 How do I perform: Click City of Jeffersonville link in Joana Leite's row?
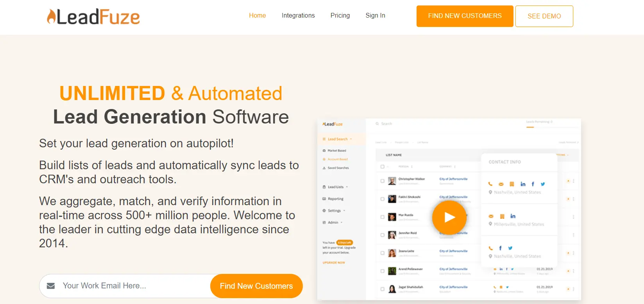point(453,251)
